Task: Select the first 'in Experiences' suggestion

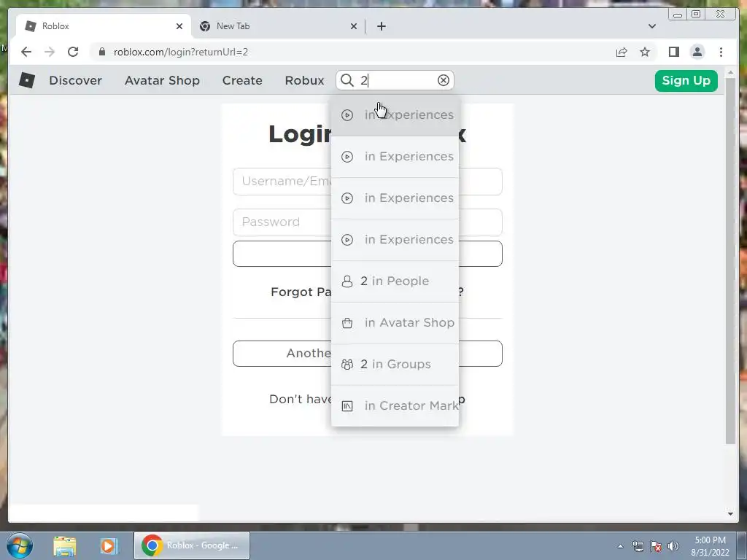Action: click(x=395, y=115)
